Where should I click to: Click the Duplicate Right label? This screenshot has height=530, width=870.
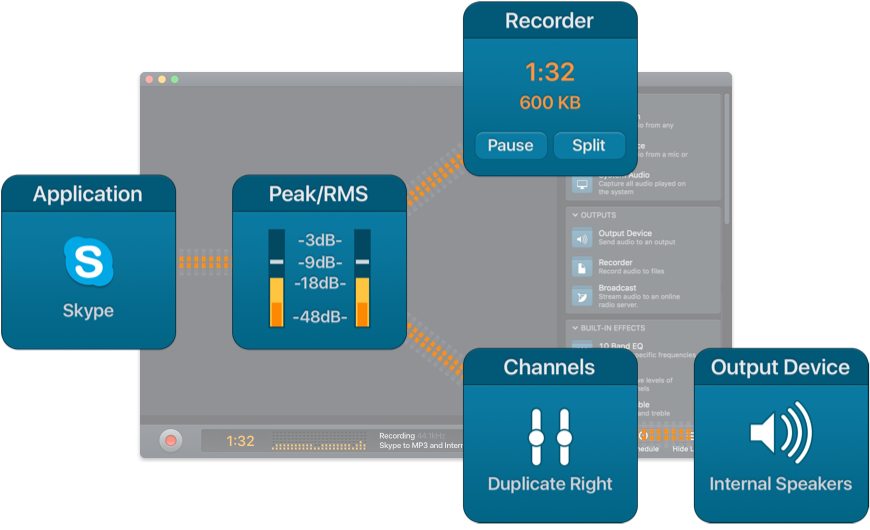550,484
